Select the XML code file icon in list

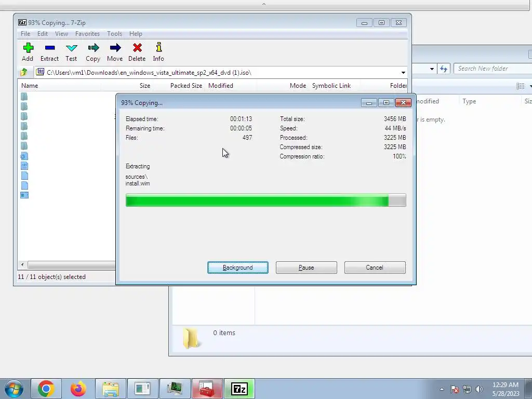click(x=24, y=166)
